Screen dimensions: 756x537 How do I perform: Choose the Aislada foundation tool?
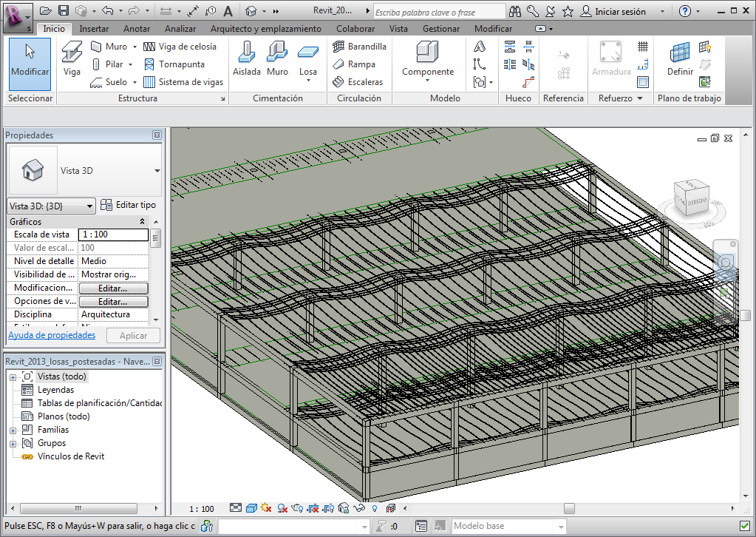click(247, 59)
